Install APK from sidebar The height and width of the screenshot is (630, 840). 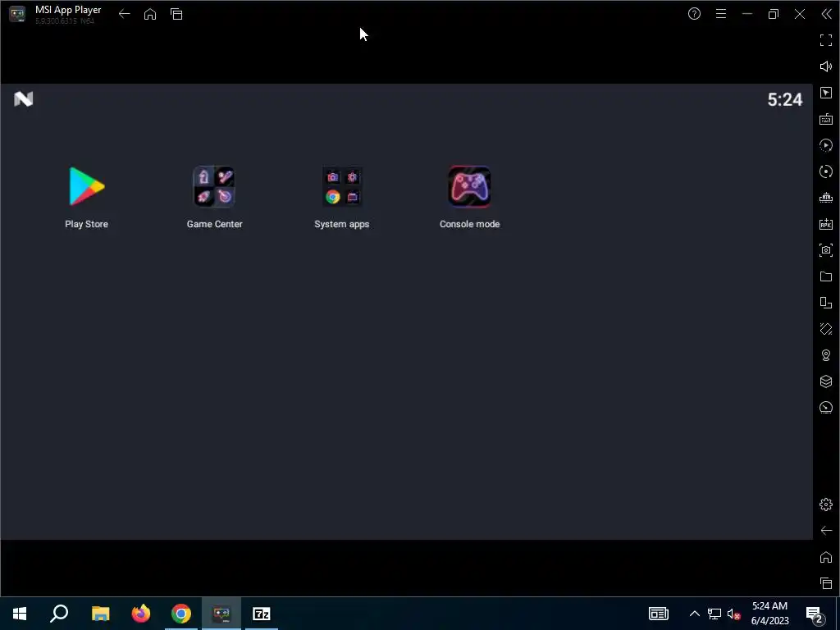coord(826,224)
